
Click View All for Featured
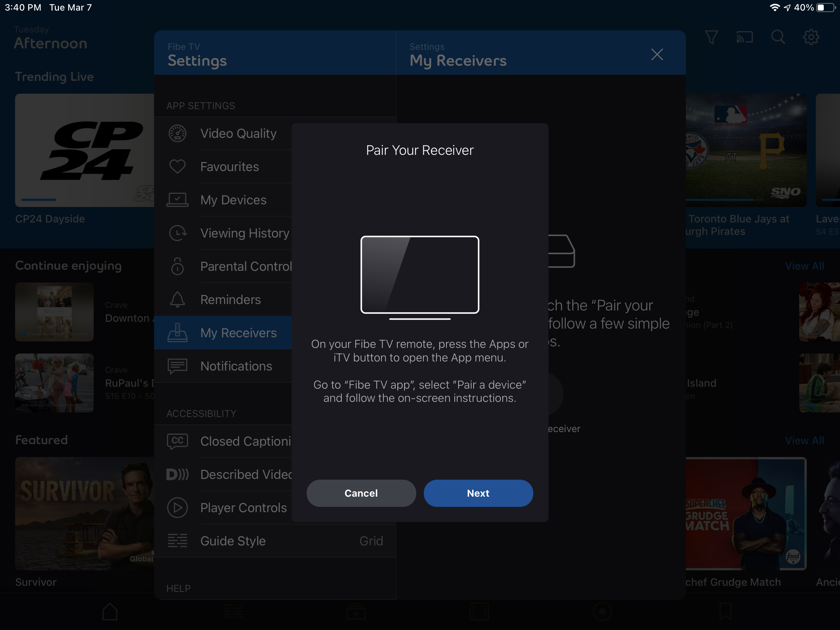pos(804,440)
